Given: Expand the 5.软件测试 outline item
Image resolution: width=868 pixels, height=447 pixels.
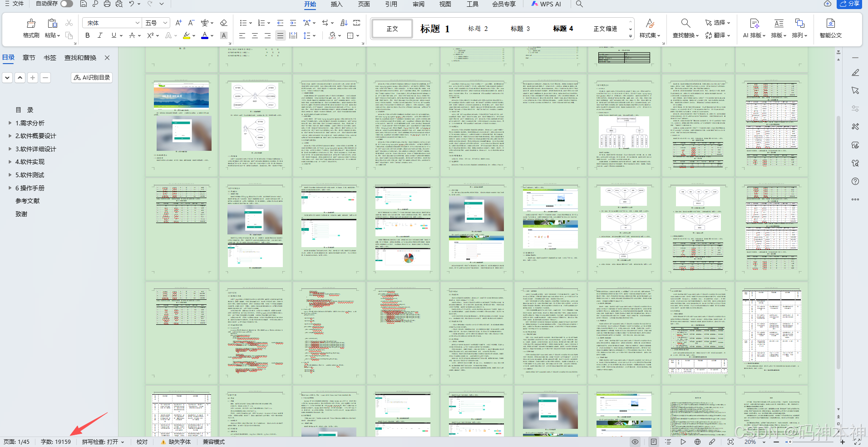Looking at the screenshot, I should tap(10, 174).
